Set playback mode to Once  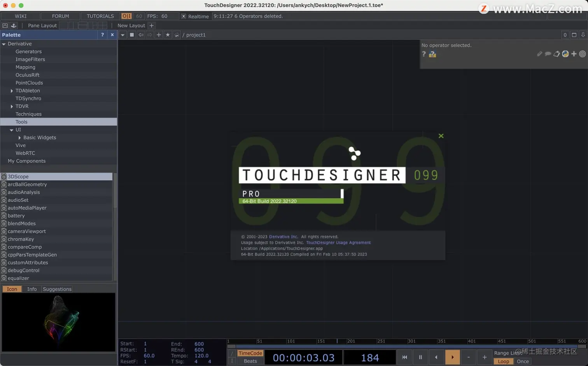pyautogui.click(x=523, y=361)
